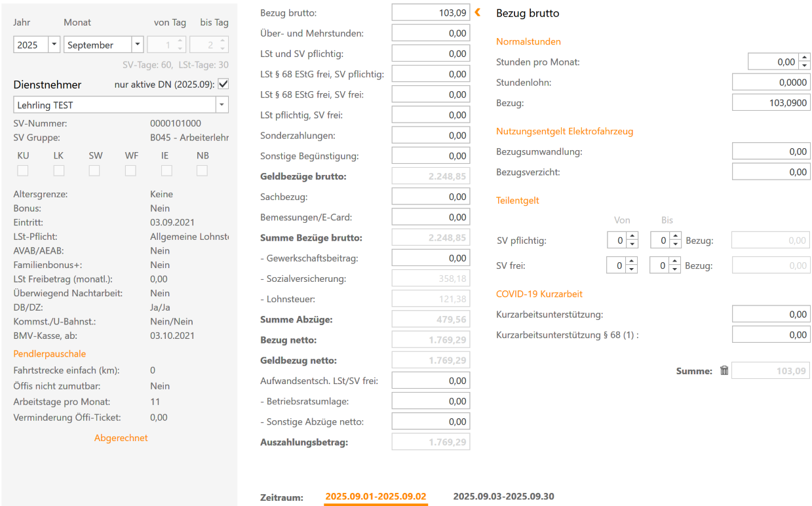Click the Abgerechnet link

point(121,438)
